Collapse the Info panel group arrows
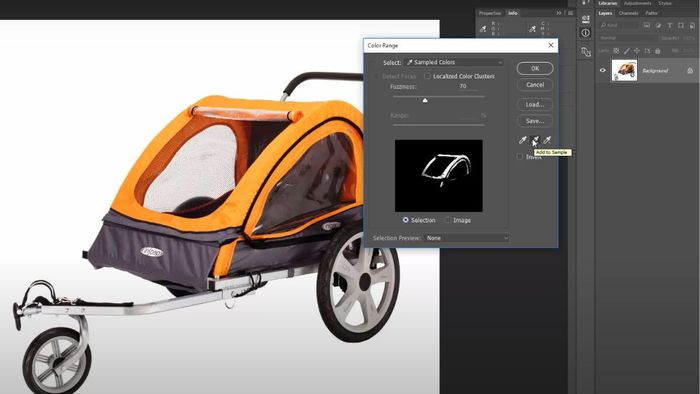Image resolution: width=700 pixels, height=394 pixels. pyautogui.click(x=559, y=13)
